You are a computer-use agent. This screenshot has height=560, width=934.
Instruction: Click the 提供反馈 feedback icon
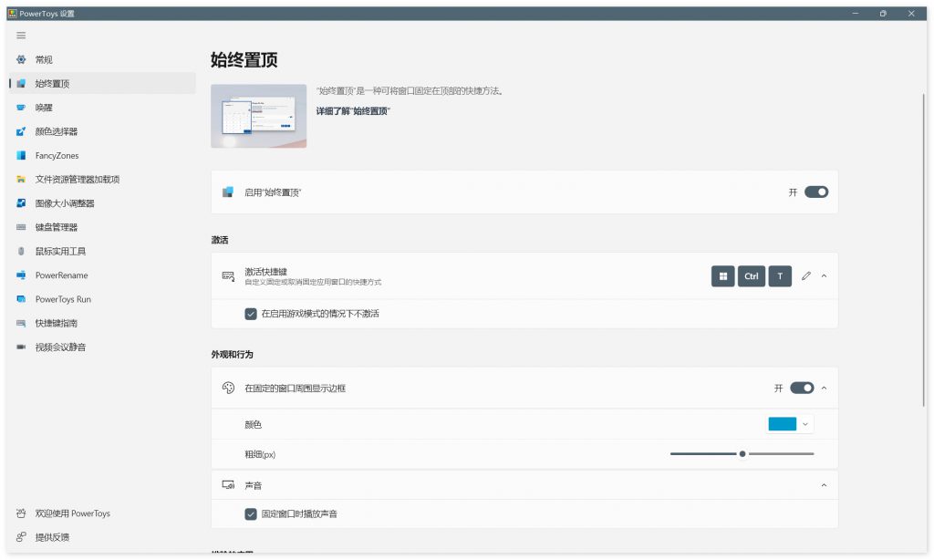pos(21,537)
